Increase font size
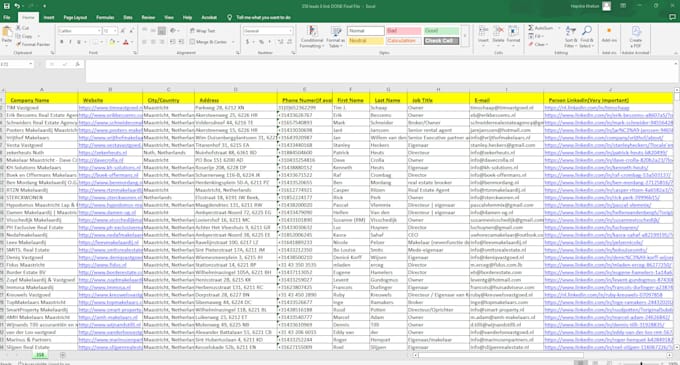 123,31
